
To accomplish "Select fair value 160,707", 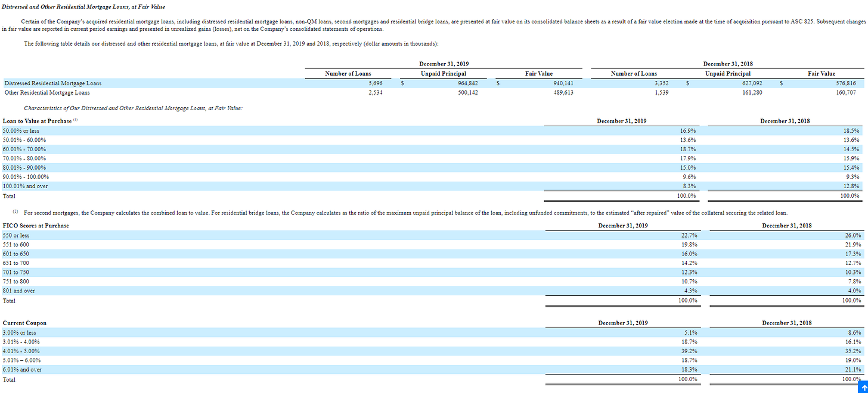I will 846,93.
